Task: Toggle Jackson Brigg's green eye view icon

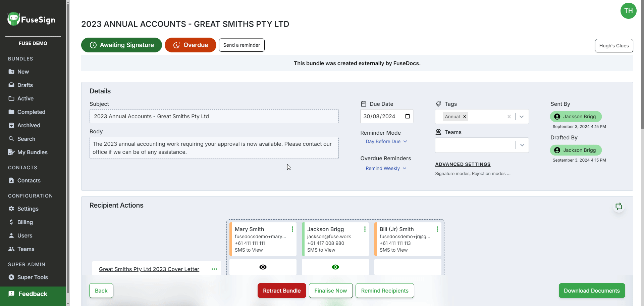Action: 335,267
